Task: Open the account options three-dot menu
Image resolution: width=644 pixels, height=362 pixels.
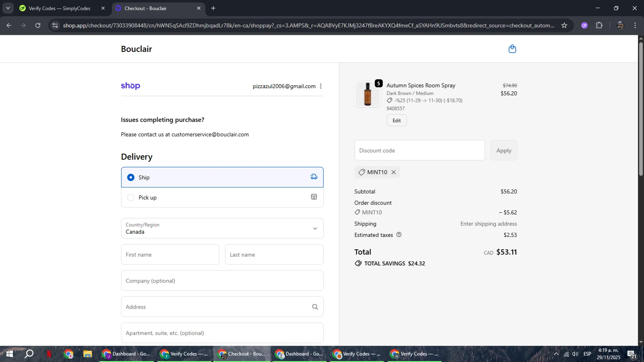Action: [x=321, y=86]
